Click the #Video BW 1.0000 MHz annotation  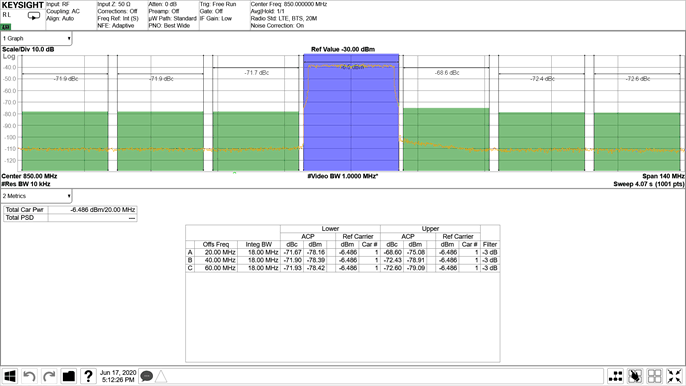click(343, 176)
